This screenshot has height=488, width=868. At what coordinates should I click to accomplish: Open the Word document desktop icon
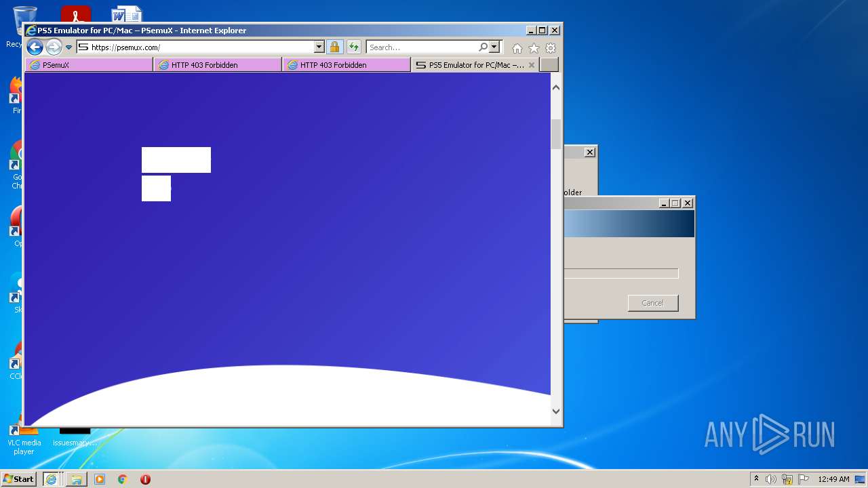coord(127,14)
